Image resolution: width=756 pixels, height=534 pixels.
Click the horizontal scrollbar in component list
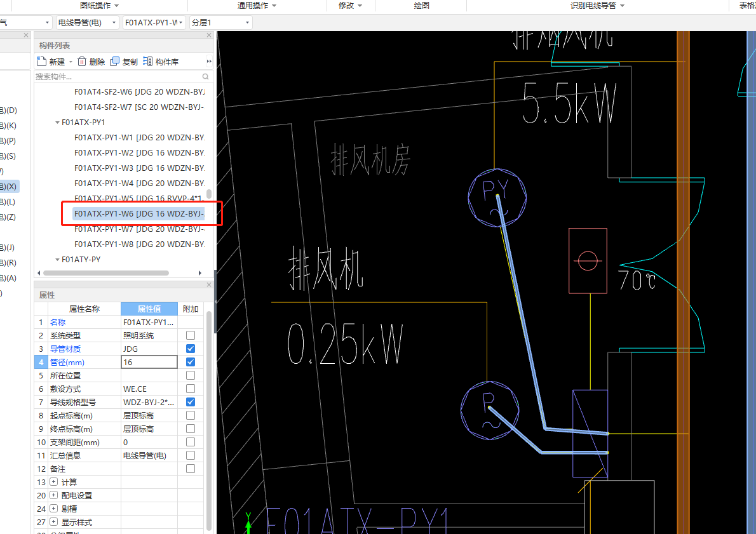[x=106, y=273]
